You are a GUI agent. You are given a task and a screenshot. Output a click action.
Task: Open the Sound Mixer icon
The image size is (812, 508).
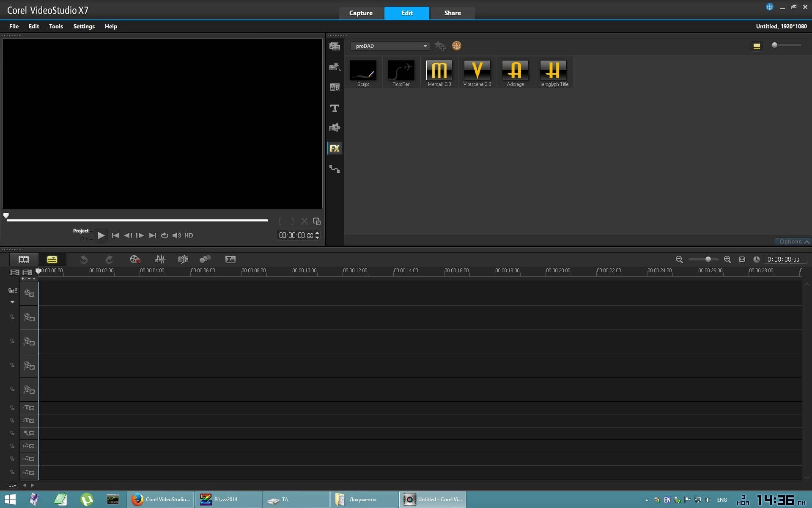point(160,259)
